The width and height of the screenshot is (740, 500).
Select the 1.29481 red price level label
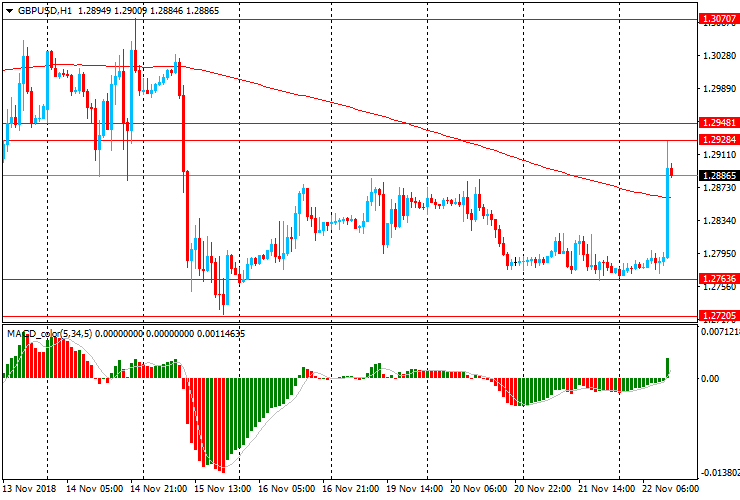(719, 123)
